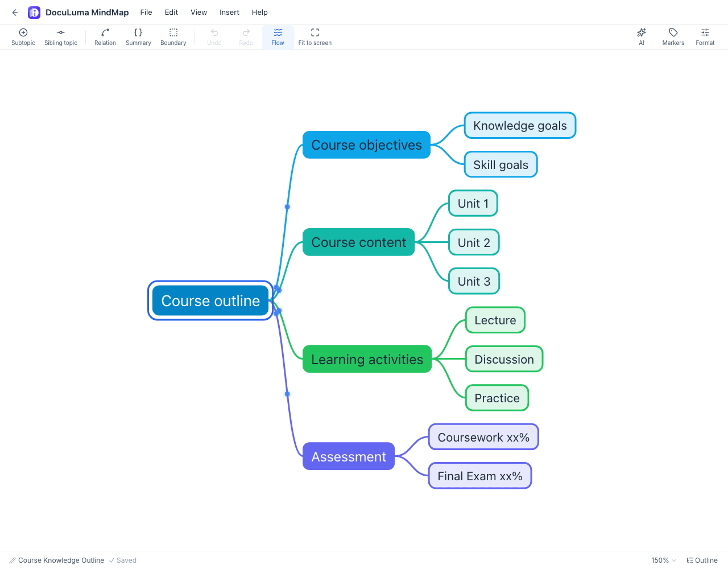Open the 150% zoom dropdown

tap(664, 560)
